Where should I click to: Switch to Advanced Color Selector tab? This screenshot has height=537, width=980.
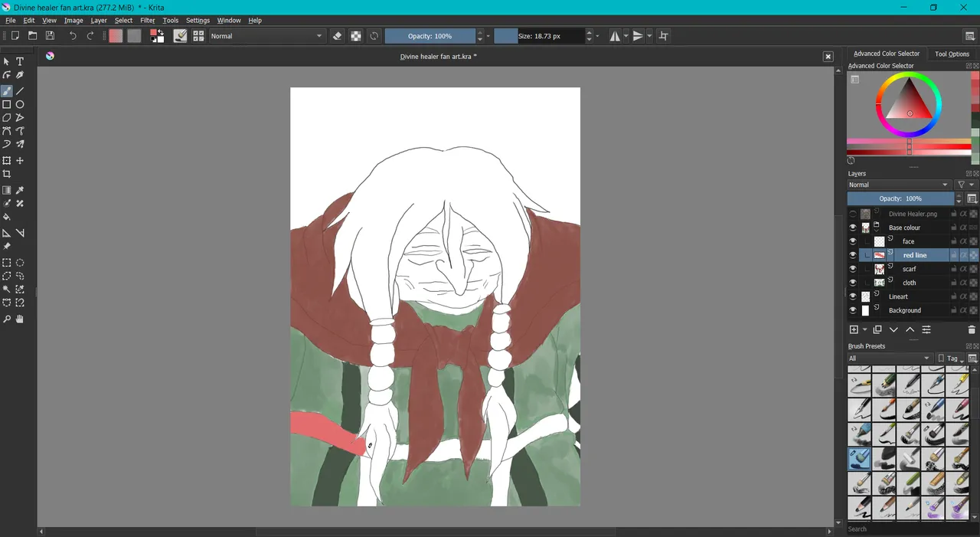click(887, 54)
